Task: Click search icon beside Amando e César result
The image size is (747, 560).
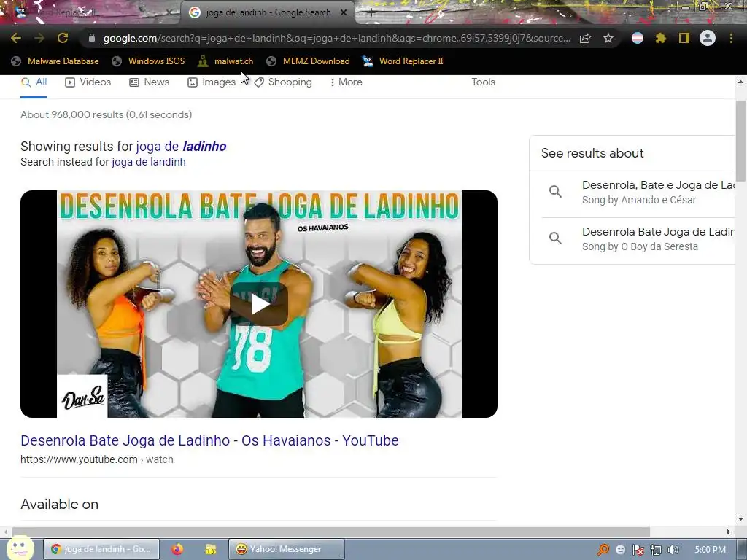Action: click(x=555, y=192)
